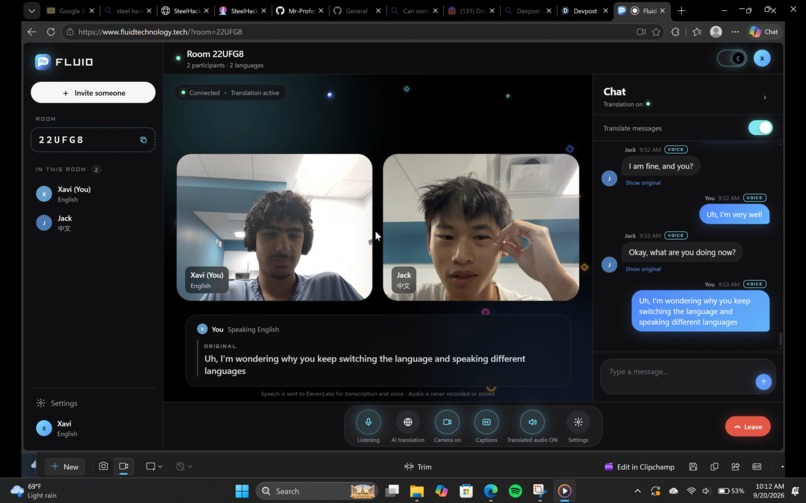The image size is (806, 503).
Task: Show original of 'Okay, what are you doing' message
Action: click(x=643, y=269)
